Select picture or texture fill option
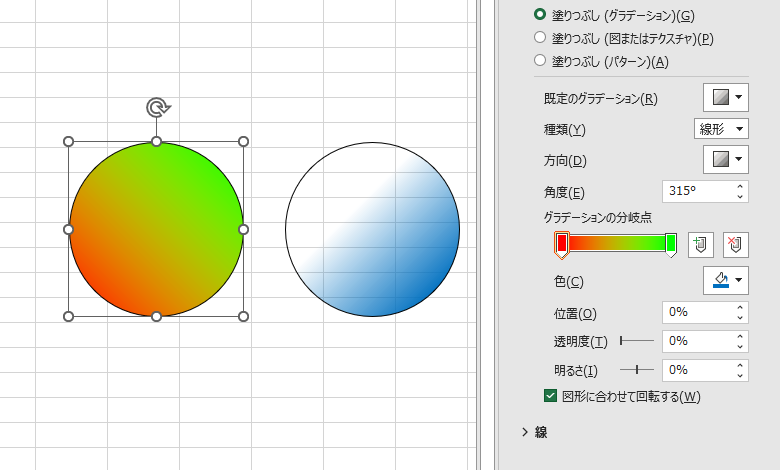The width and height of the screenshot is (780, 470). (540, 38)
